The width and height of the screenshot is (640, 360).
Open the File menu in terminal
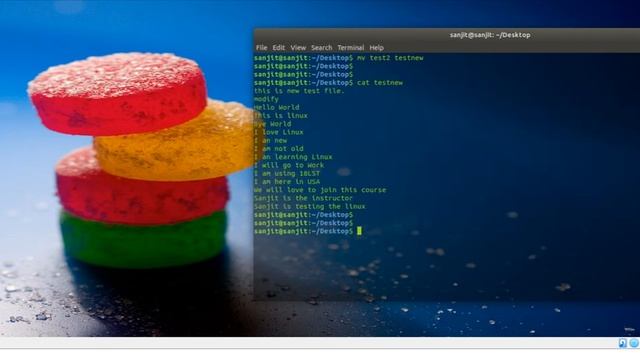pyautogui.click(x=261, y=48)
